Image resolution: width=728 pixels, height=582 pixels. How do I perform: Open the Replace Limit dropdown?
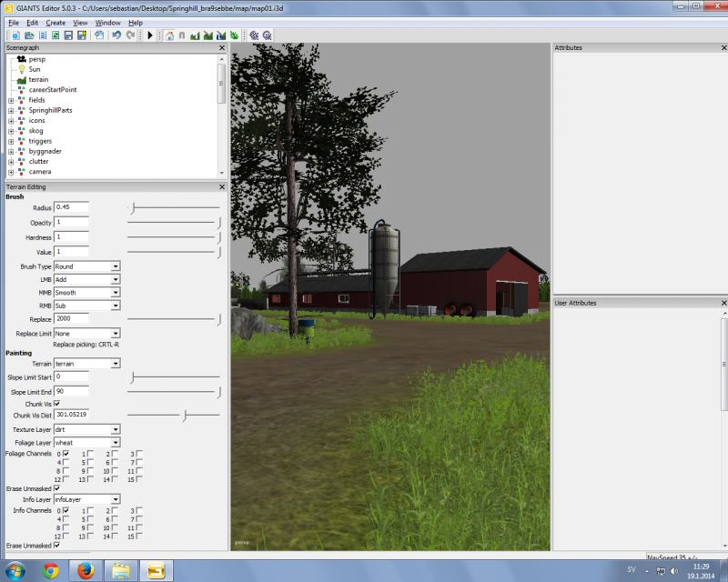pos(87,333)
